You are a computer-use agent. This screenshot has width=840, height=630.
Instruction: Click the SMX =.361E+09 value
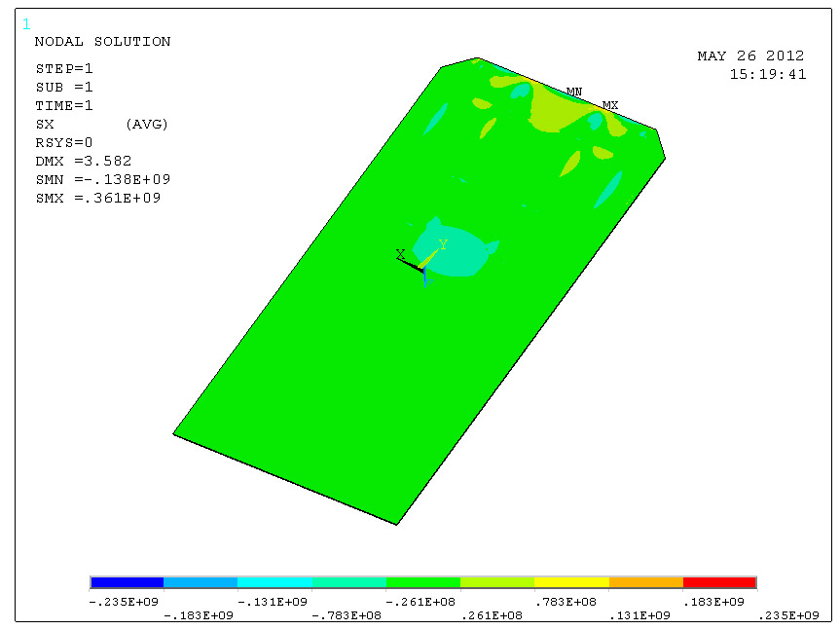(97, 199)
